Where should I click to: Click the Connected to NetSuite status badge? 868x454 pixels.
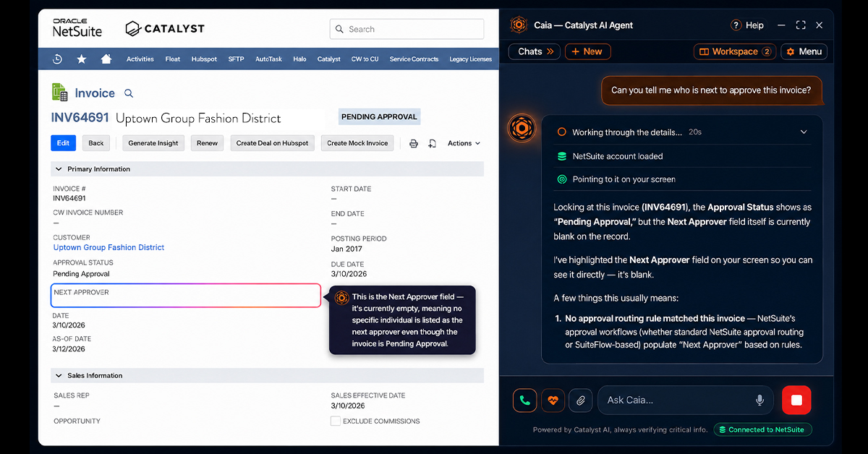coord(763,429)
